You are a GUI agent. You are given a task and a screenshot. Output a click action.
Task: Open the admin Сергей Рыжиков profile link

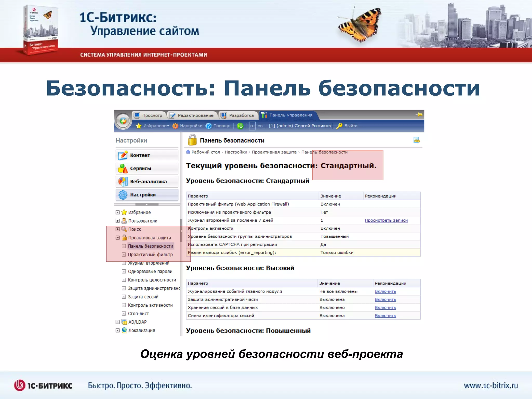[x=300, y=126]
